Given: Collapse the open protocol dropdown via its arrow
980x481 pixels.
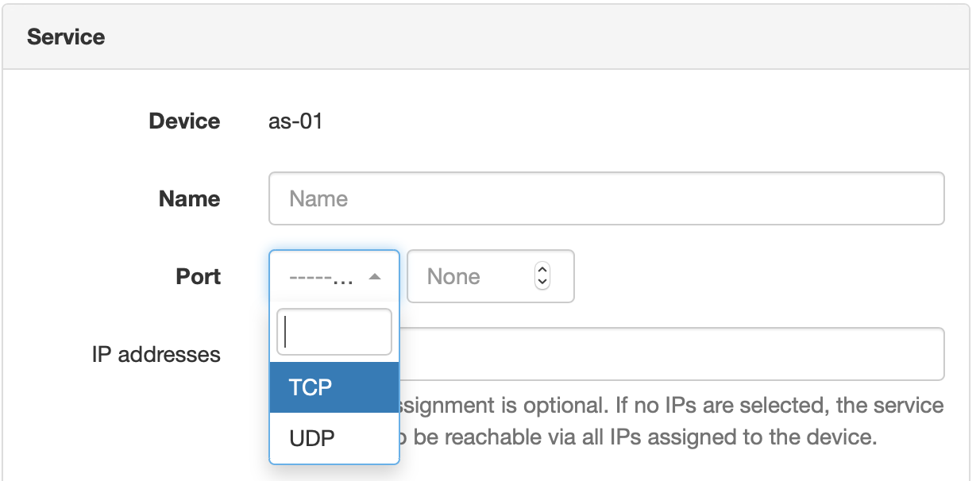Looking at the screenshot, I should [374, 276].
